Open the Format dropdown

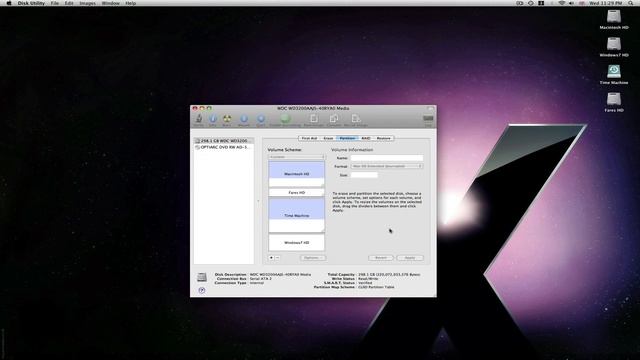pyautogui.click(x=387, y=166)
